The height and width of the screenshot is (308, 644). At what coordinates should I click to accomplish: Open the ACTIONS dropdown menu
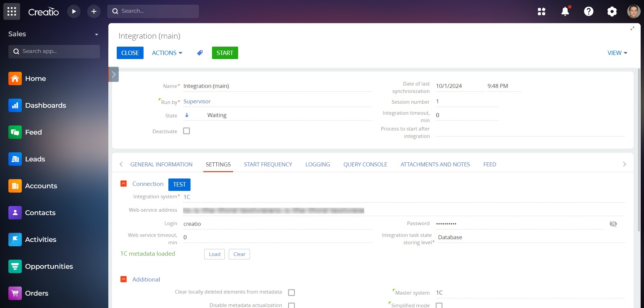(x=167, y=53)
